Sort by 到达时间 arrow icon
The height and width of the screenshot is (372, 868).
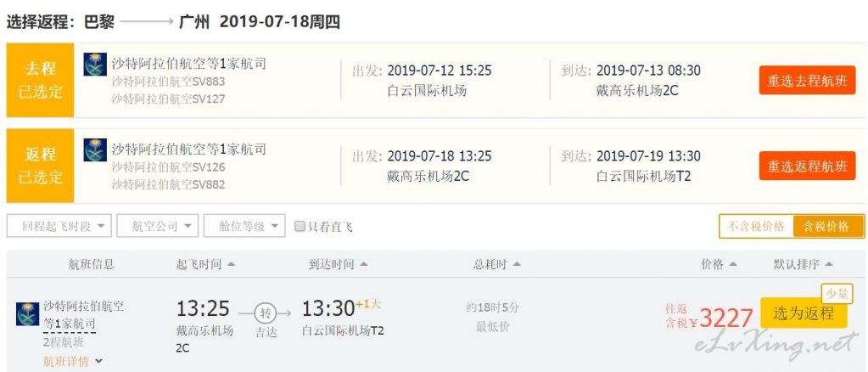coord(363,264)
